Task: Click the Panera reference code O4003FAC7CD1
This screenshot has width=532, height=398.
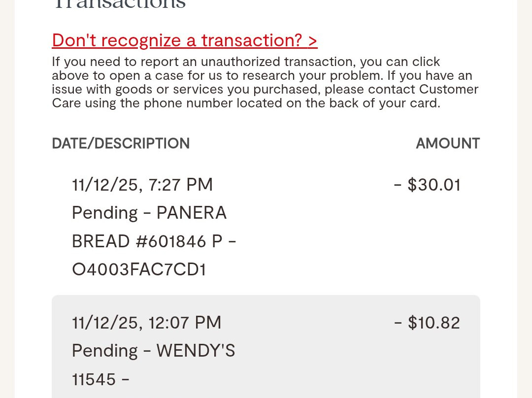Action: click(x=138, y=269)
